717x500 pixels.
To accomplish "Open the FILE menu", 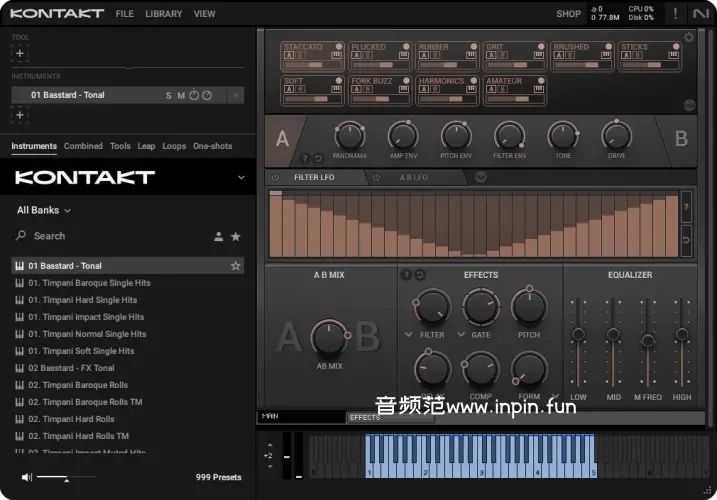I will [124, 14].
